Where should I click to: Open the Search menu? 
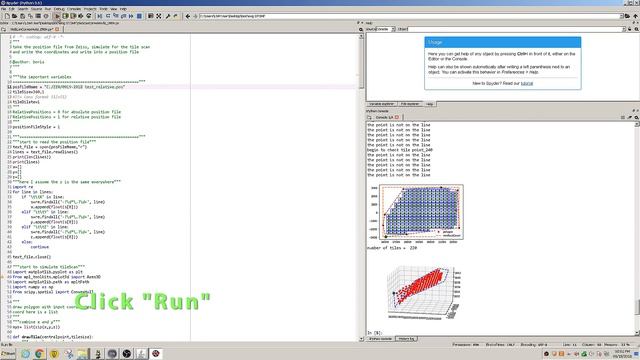(x=23, y=9)
